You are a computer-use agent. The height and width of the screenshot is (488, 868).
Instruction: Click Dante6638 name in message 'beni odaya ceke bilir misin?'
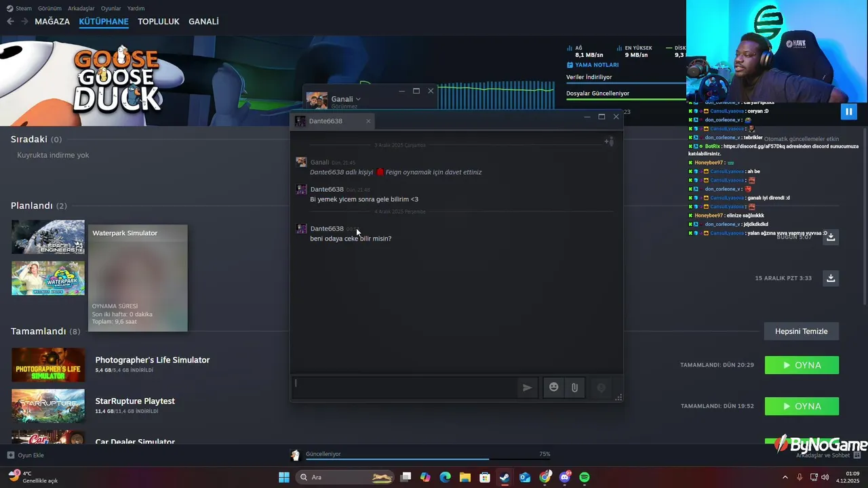[x=327, y=229]
